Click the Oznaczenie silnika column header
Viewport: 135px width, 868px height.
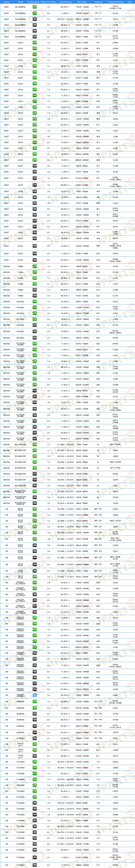[115, 2]
